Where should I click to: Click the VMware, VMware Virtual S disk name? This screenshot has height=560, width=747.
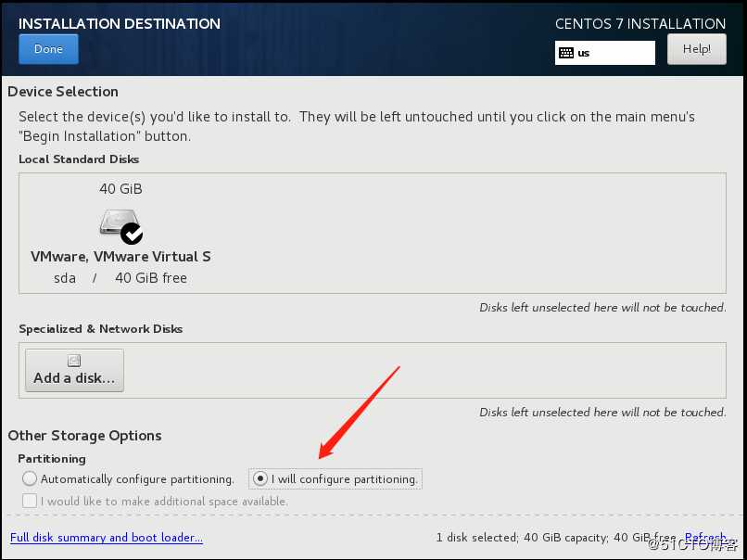(x=121, y=257)
